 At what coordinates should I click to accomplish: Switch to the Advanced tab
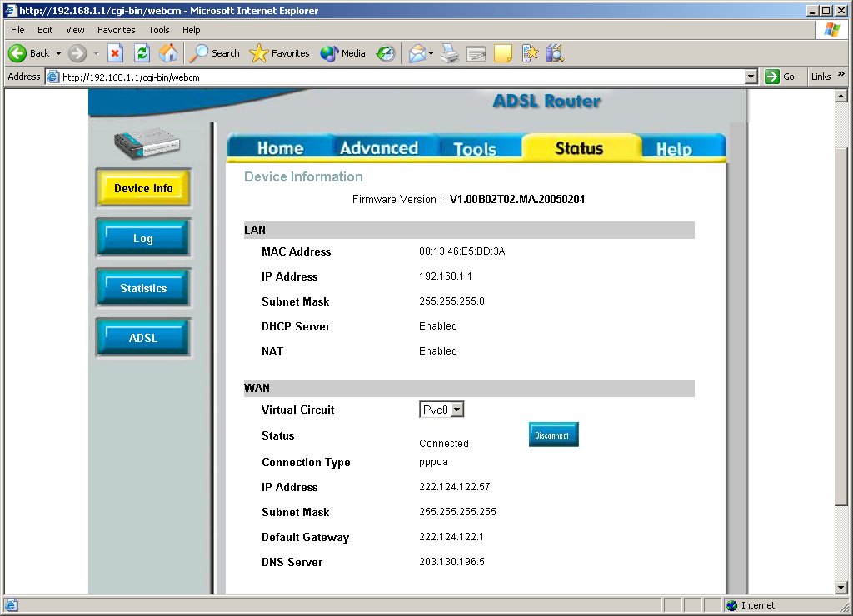click(x=379, y=148)
